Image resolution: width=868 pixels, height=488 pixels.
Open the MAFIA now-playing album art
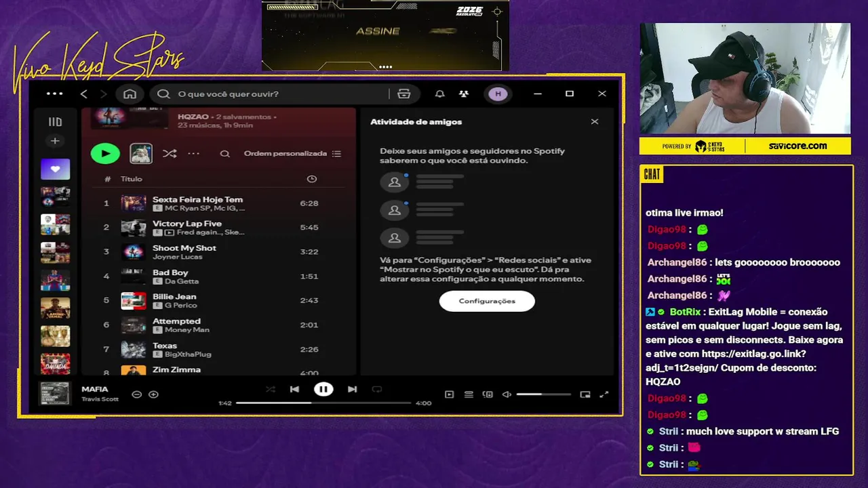click(x=55, y=393)
